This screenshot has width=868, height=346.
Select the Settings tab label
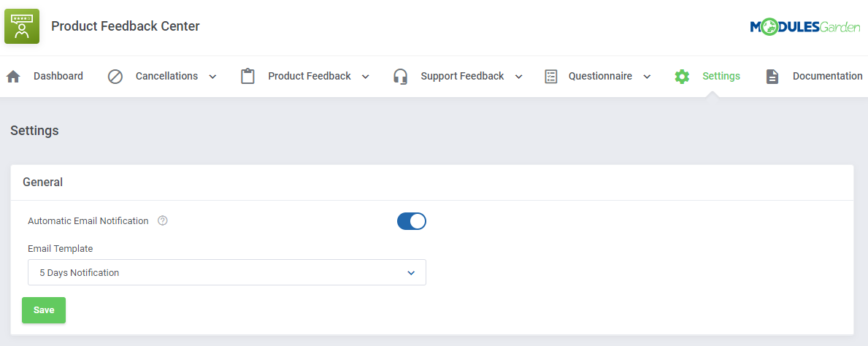tap(721, 77)
